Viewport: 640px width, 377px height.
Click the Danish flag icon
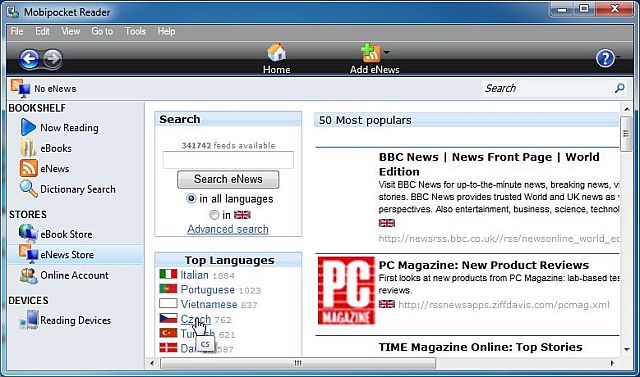[x=168, y=347]
